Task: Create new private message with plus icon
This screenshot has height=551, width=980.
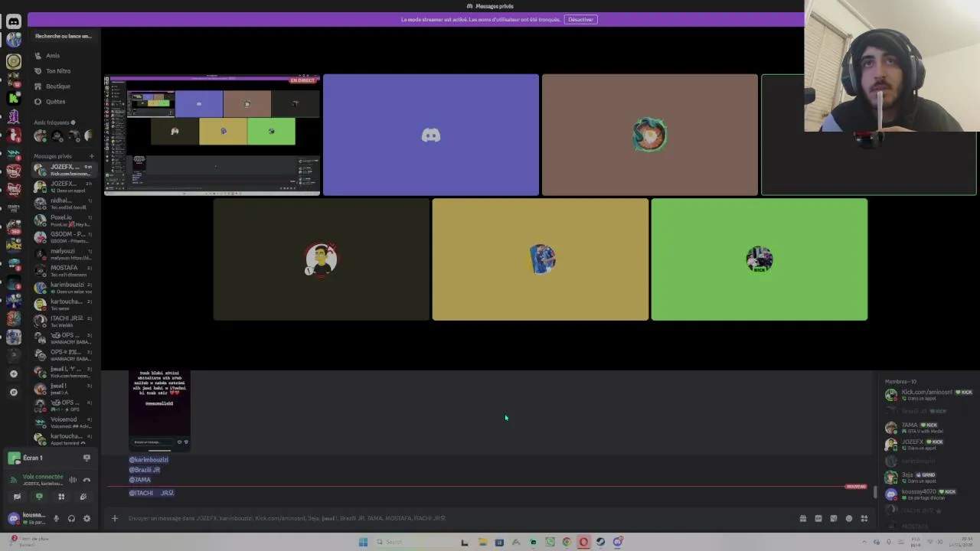Action: point(91,156)
